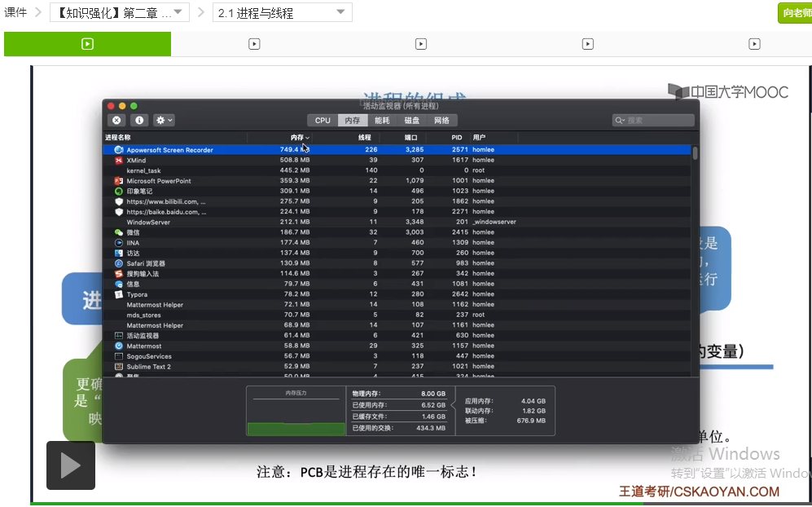Click the bilibili.com shield icon
This screenshot has width=812, height=507.
[x=119, y=201]
